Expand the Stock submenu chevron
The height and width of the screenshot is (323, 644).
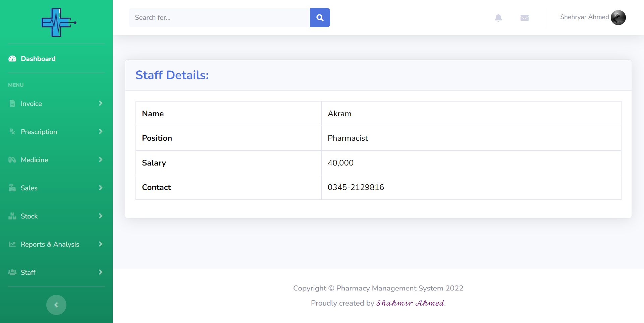100,216
